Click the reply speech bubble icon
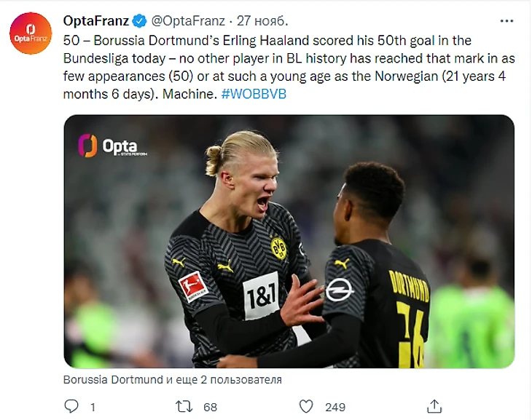This screenshot has height=420, width=532. 71,406
